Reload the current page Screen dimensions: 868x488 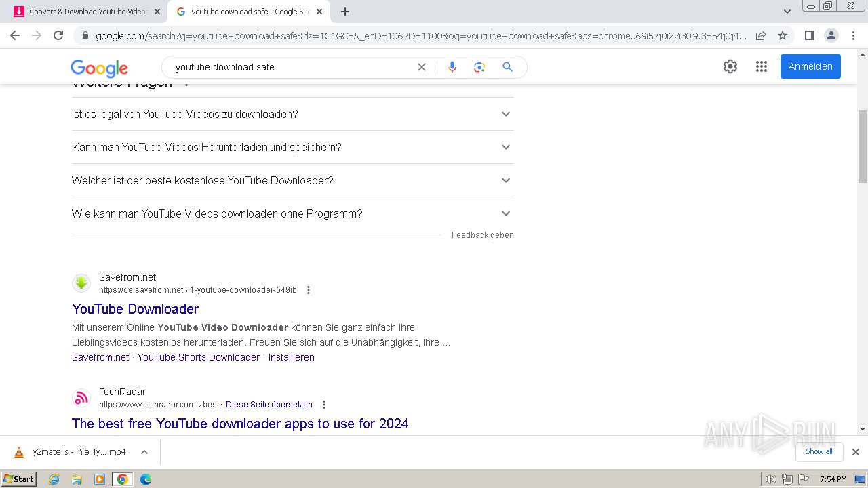click(x=58, y=35)
